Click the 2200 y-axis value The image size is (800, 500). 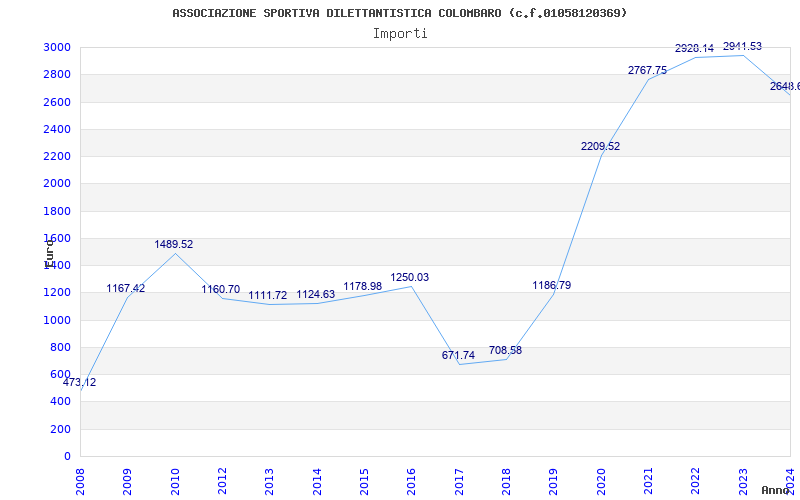click(57, 156)
